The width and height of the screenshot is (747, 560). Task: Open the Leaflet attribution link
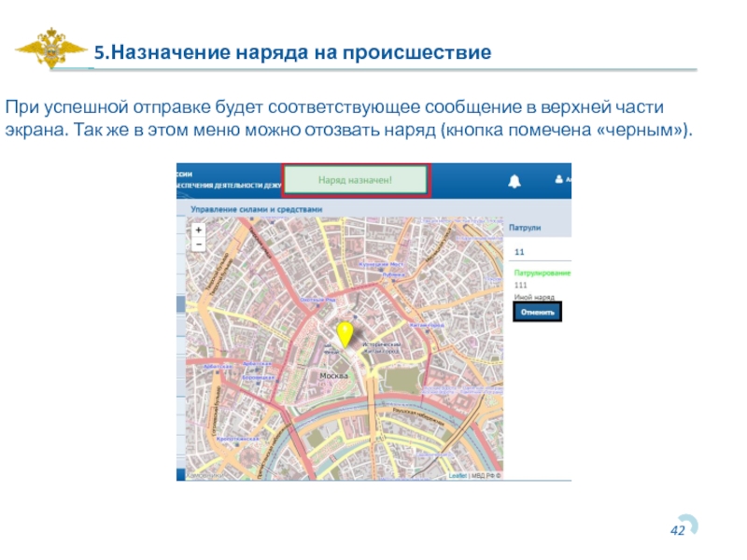click(458, 475)
